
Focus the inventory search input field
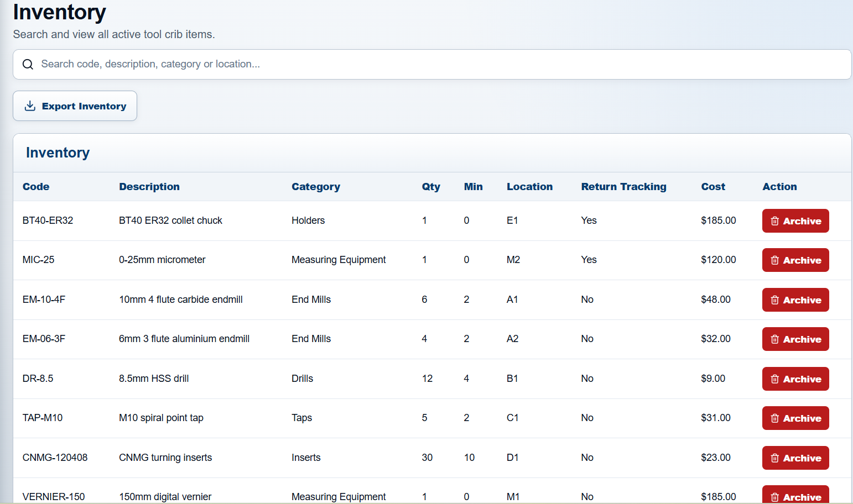tap(432, 64)
